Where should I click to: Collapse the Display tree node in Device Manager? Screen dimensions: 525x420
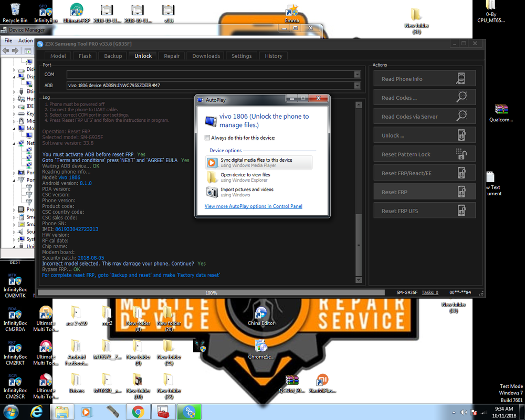click(14, 77)
